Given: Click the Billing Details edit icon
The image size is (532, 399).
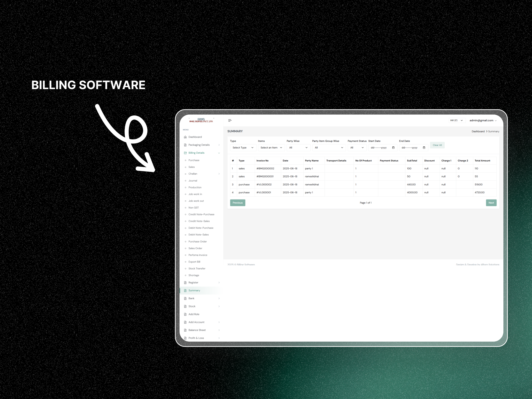Looking at the screenshot, I should (x=185, y=153).
